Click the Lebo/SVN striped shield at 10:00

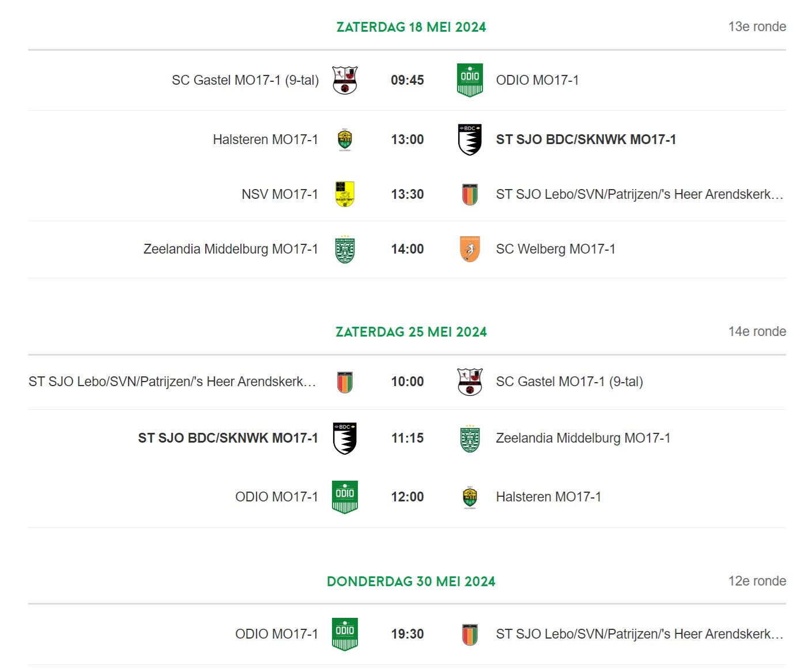(345, 382)
